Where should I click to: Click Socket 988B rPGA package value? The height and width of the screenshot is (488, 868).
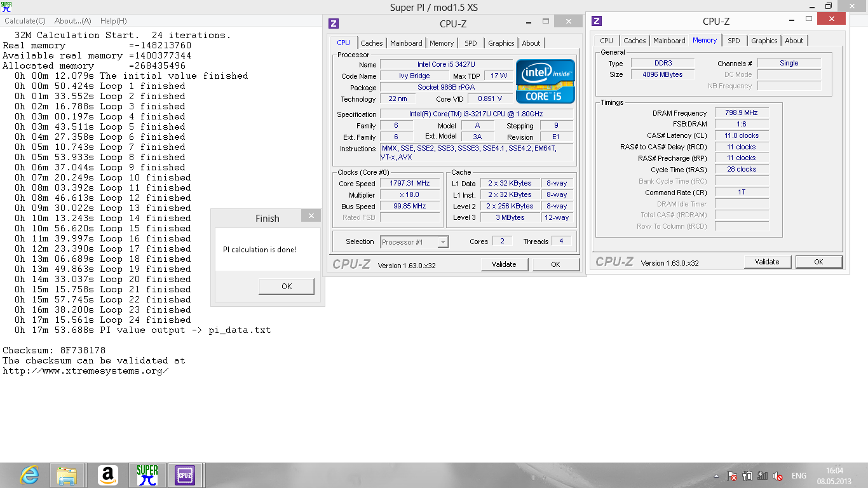(x=446, y=88)
